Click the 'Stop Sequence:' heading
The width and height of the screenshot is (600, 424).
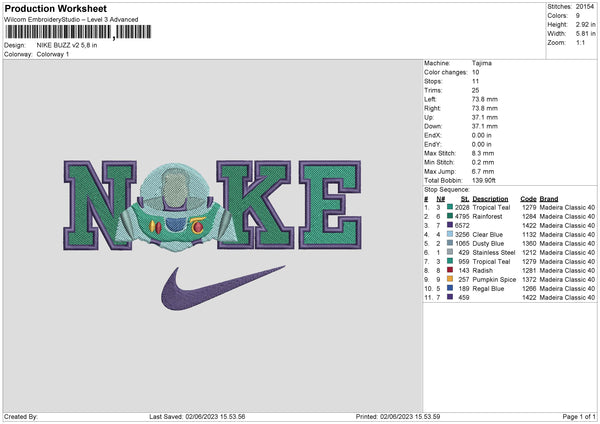click(x=447, y=189)
